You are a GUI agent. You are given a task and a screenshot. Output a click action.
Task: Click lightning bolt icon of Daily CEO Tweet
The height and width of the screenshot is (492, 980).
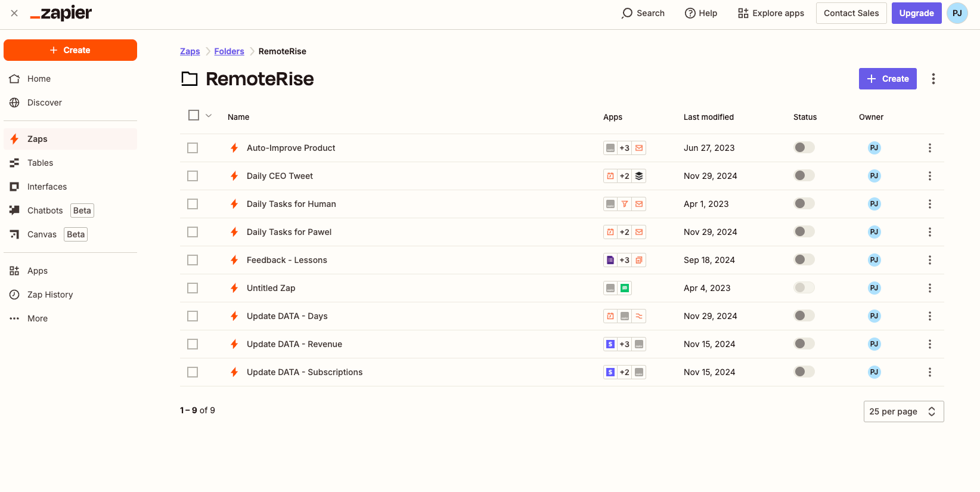coord(234,176)
